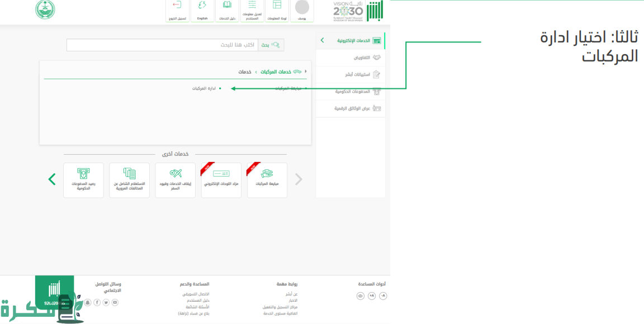The width and height of the screenshot is (644, 324).
Task: Click the vehicle management (ادارة المركبات) link
Action: 204,88
